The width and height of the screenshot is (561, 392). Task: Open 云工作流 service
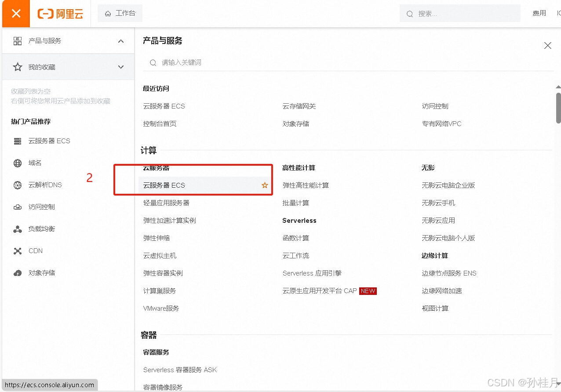coord(295,256)
